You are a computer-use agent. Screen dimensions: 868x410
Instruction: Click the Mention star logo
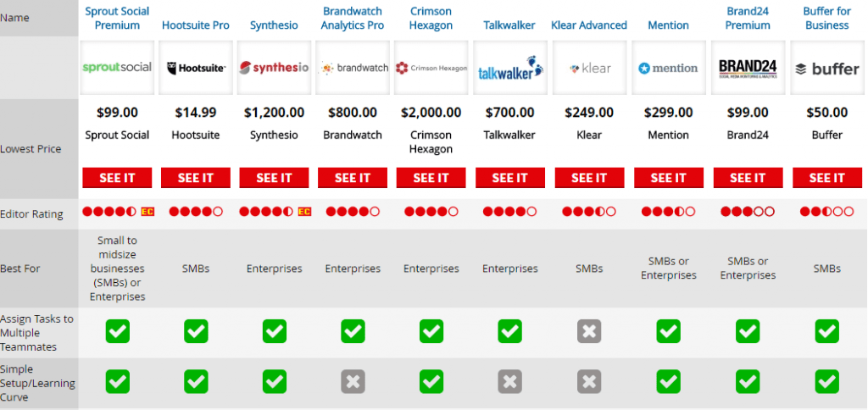(x=668, y=68)
